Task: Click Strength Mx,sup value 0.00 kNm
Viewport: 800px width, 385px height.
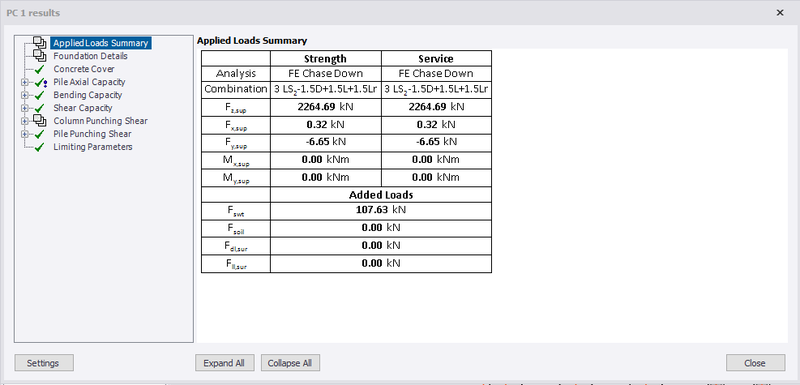Action: click(x=326, y=160)
